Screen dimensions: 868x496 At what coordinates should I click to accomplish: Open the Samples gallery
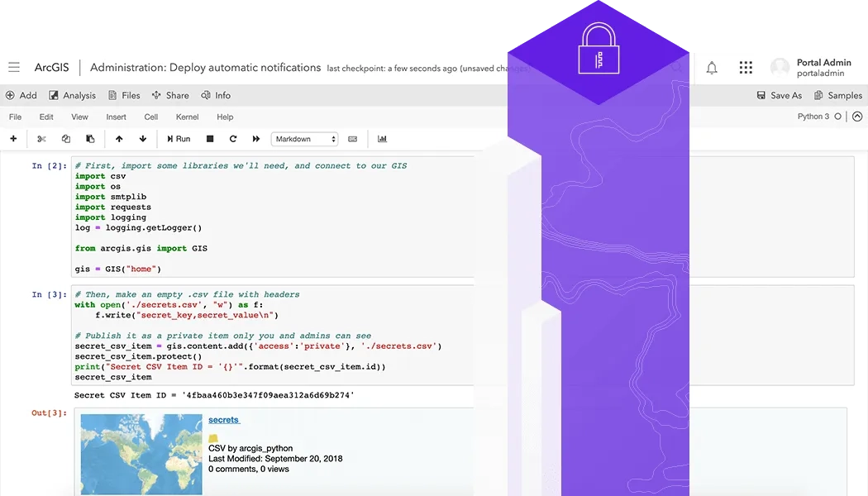pos(838,95)
